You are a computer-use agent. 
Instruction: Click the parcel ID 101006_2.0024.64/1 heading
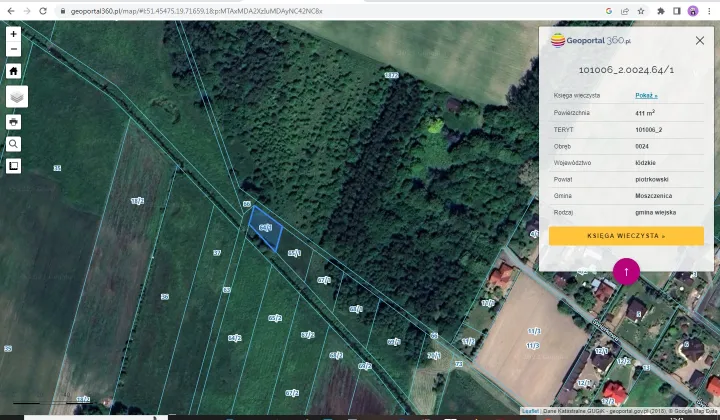tap(626, 70)
